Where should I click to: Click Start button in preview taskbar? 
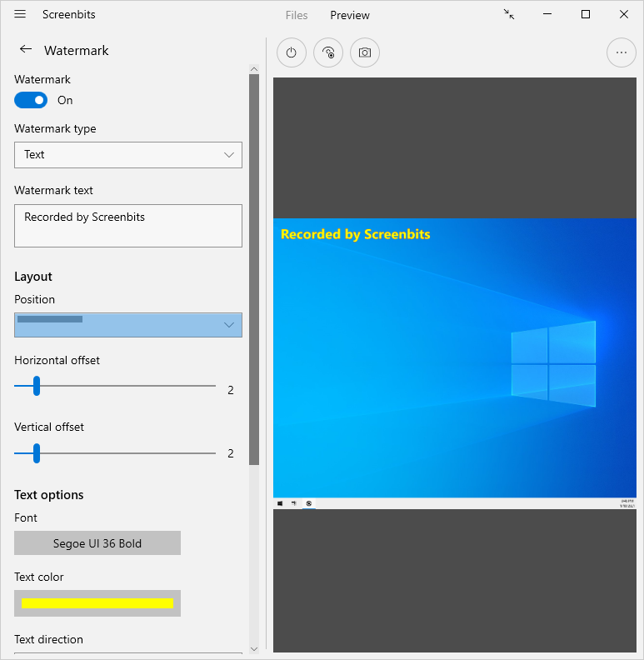point(280,503)
